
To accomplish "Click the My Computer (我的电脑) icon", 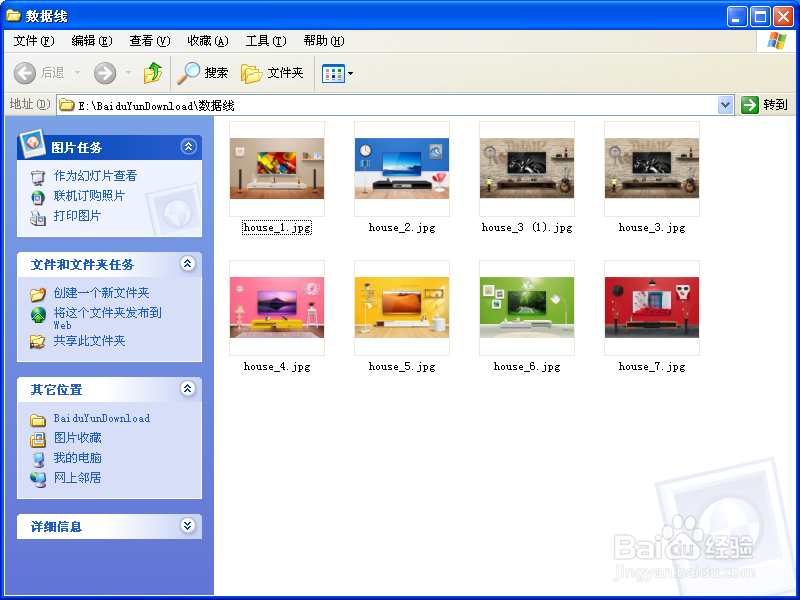I will coord(38,459).
